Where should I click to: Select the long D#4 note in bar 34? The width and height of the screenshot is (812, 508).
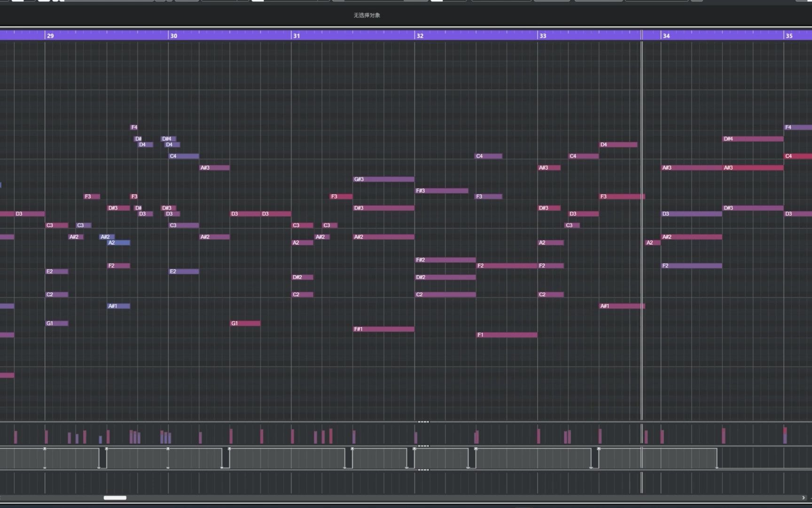coord(753,139)
